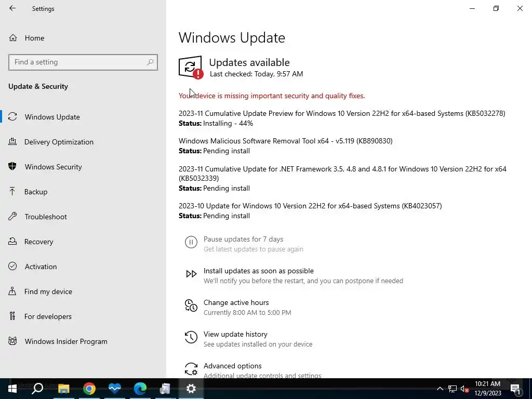Image resolution: width=532 pixels, height=399 pixels.
Task: Click the checkmark circle Activation icon
Action: tap(12, 266)
